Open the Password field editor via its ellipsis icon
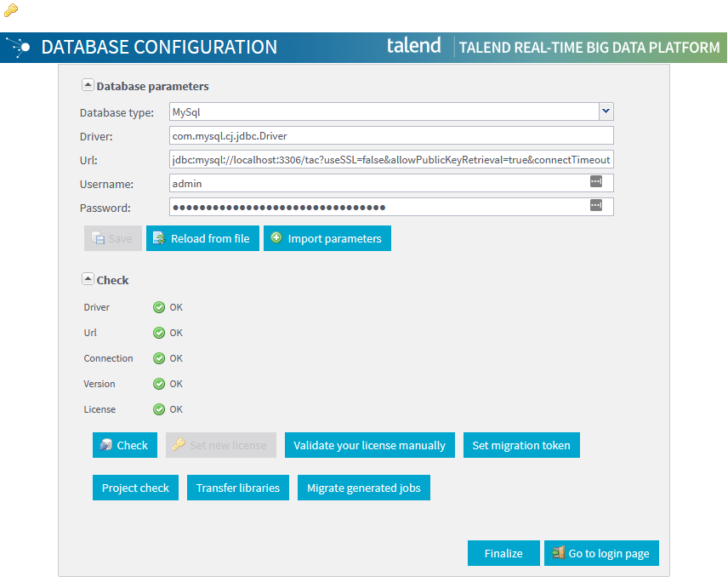This screenshot has width=728, height=588. tap(595, 207)
